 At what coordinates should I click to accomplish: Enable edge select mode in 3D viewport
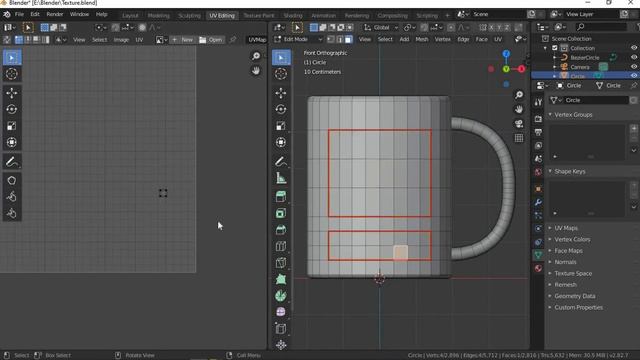[339, 40]
